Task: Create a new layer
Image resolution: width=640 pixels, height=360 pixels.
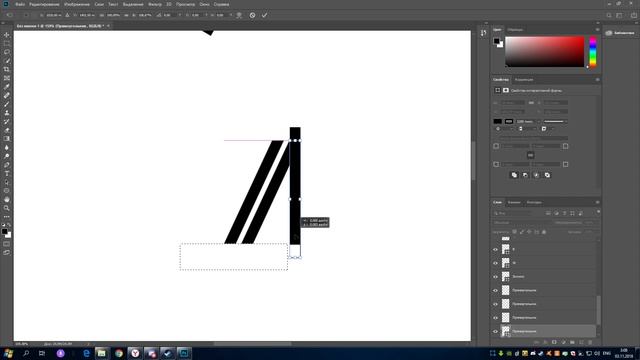Action: coord(581,342)
